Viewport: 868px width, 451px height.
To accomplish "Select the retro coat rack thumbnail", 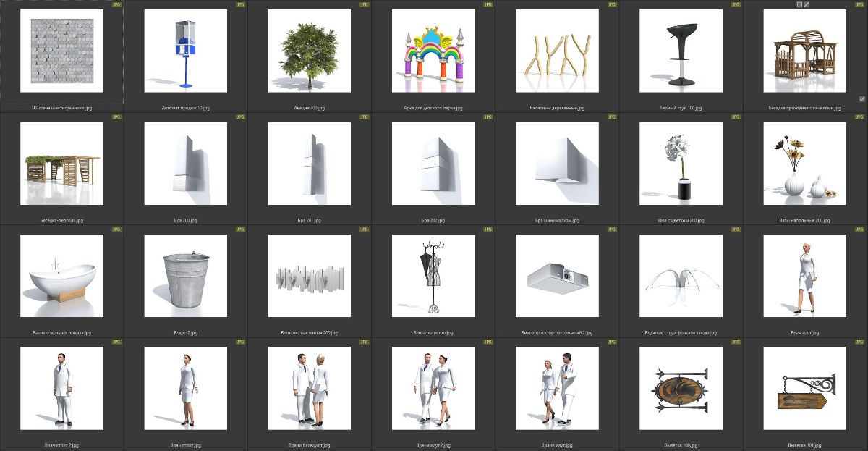I will click(x=433, y=276).
